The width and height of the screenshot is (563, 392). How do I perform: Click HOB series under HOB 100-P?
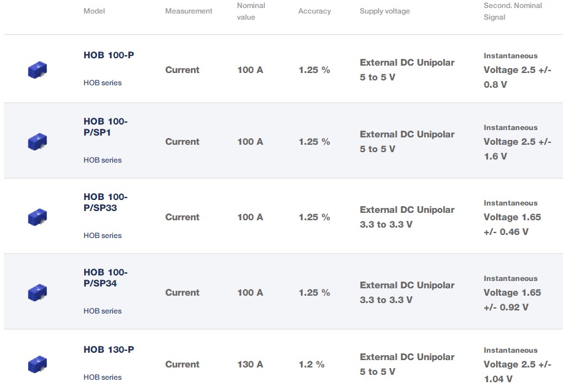click(103, 83)
